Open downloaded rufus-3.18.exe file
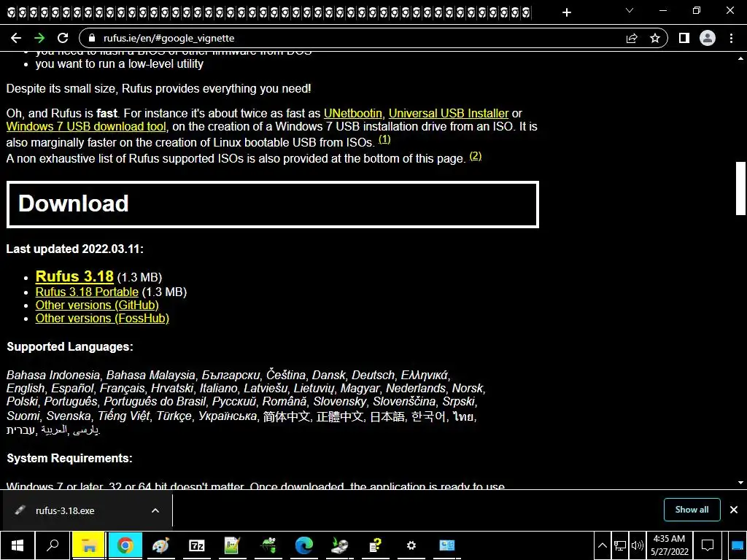 (65, 510)
